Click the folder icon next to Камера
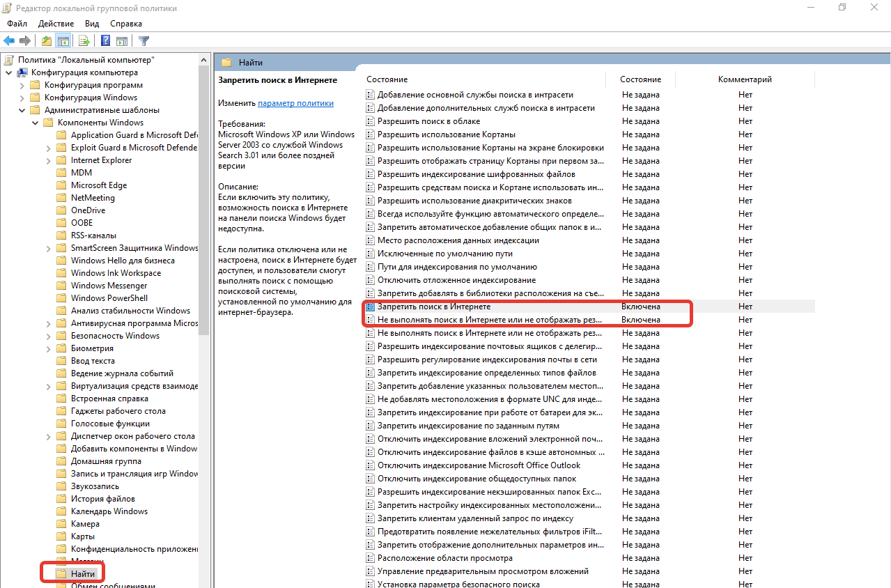 pyautogui.click(x=62, y=524)
